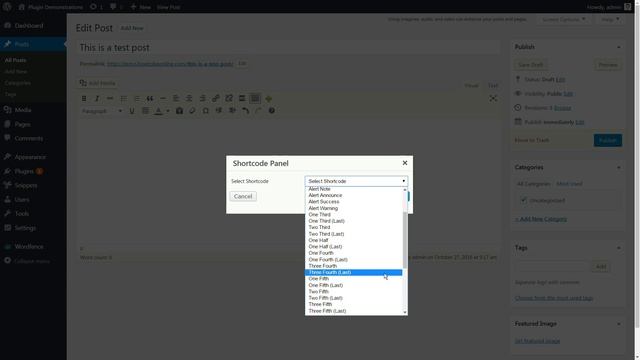Expand the Help tab
Screen dimensions: 640x360
(x=610, y=19)
